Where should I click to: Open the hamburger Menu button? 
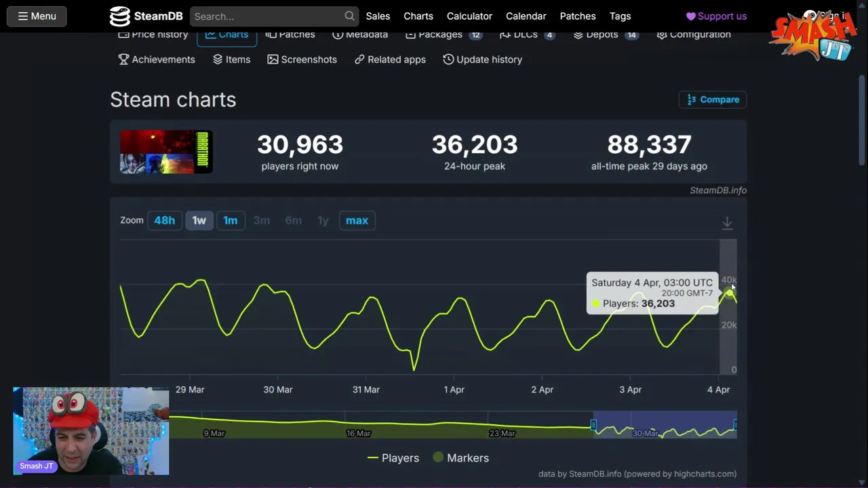tap(37, 16)
